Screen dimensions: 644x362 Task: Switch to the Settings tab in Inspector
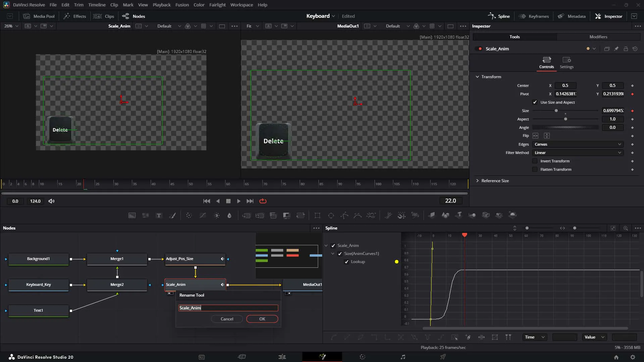pyautogui.click(x=566, y=63)
